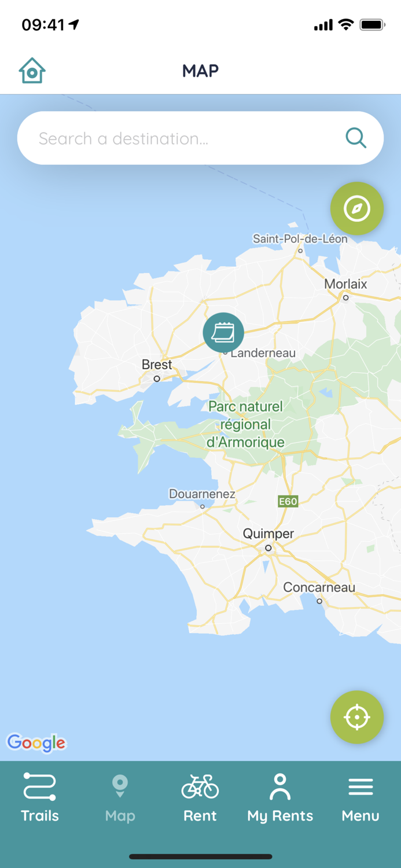Tap the E60 road badge
This screenshot has height=868, width=401.
point(288,502)
